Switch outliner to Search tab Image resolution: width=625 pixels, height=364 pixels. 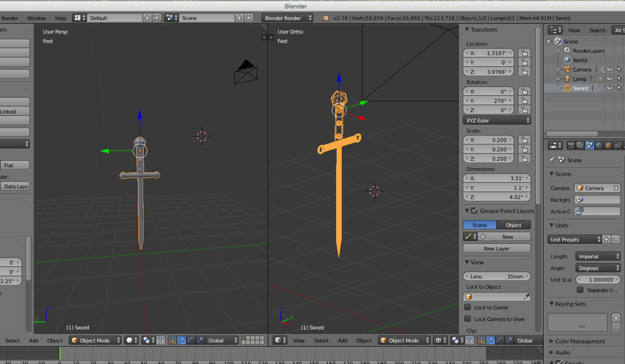(599, 30)
